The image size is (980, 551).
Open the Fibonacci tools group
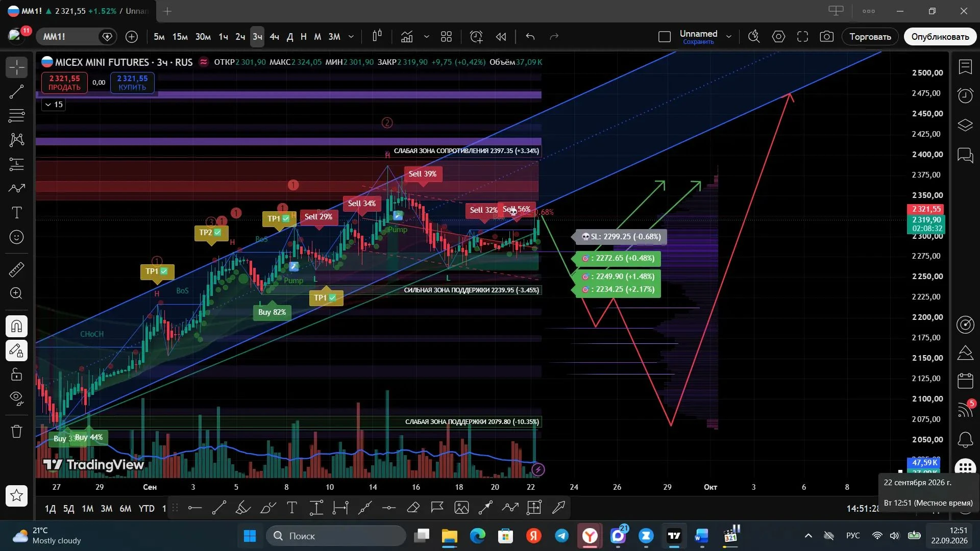(x=16, y=116)
